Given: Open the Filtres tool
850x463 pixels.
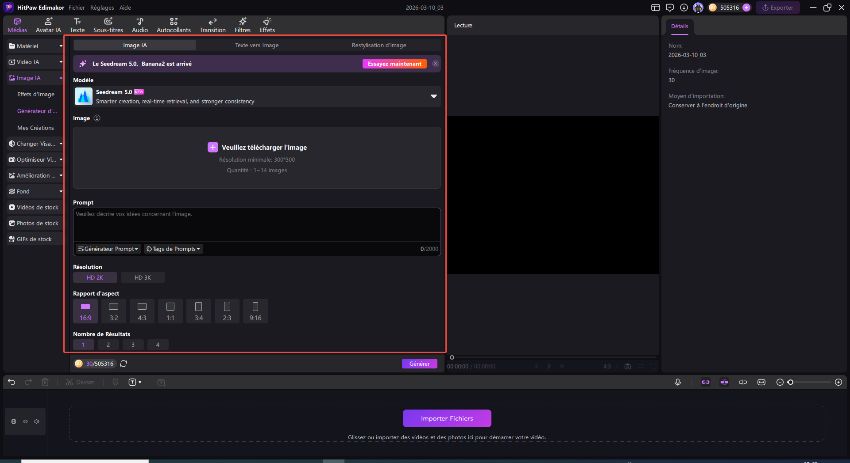Looking at the screenshot, I should point(242,25).
